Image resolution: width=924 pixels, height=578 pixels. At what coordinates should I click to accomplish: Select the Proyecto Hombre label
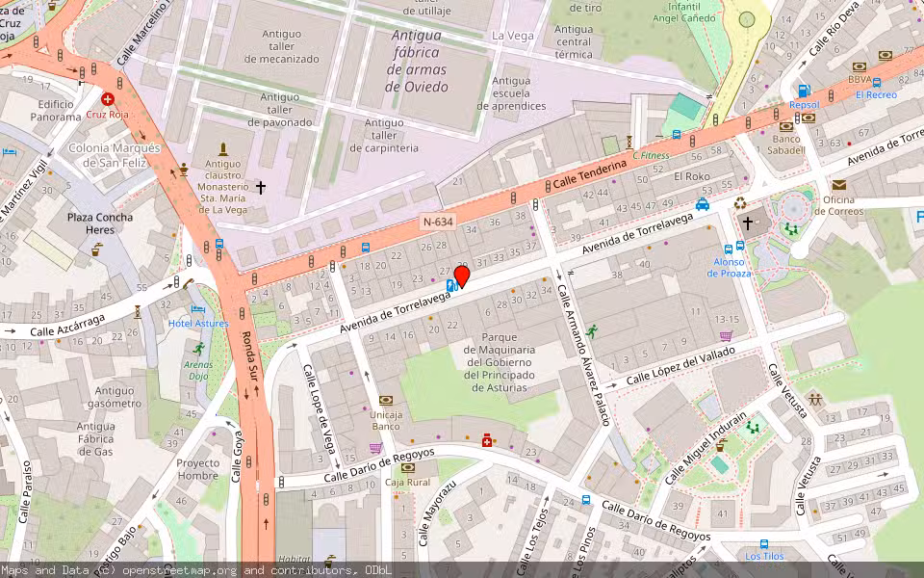point(198,469)
